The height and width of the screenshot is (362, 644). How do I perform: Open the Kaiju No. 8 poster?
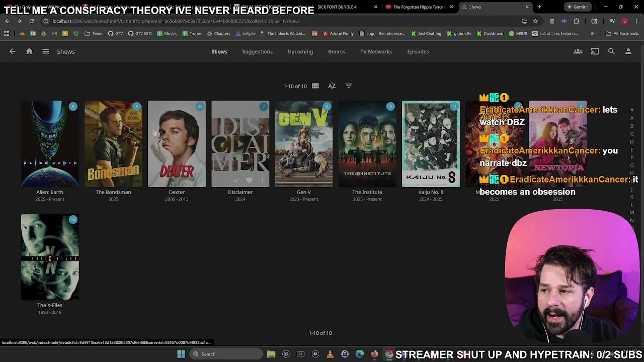click(431, 144)
